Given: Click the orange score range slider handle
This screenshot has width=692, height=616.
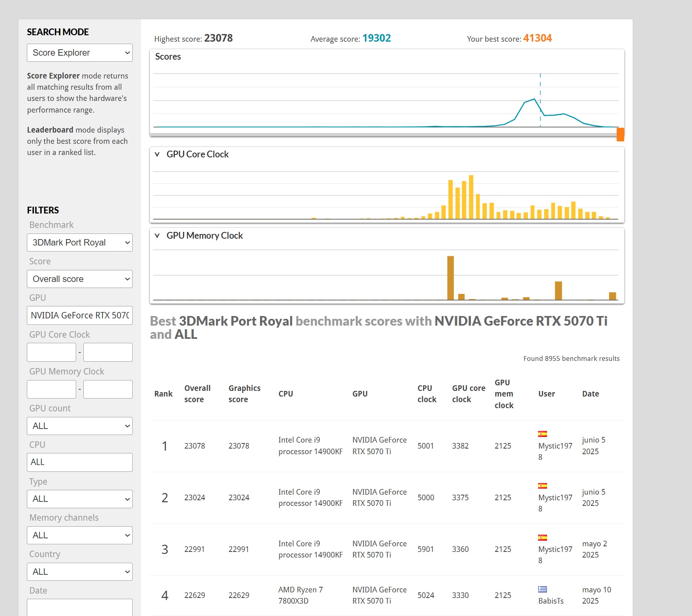Looking at the screenshot, I should tap(620, 135).
